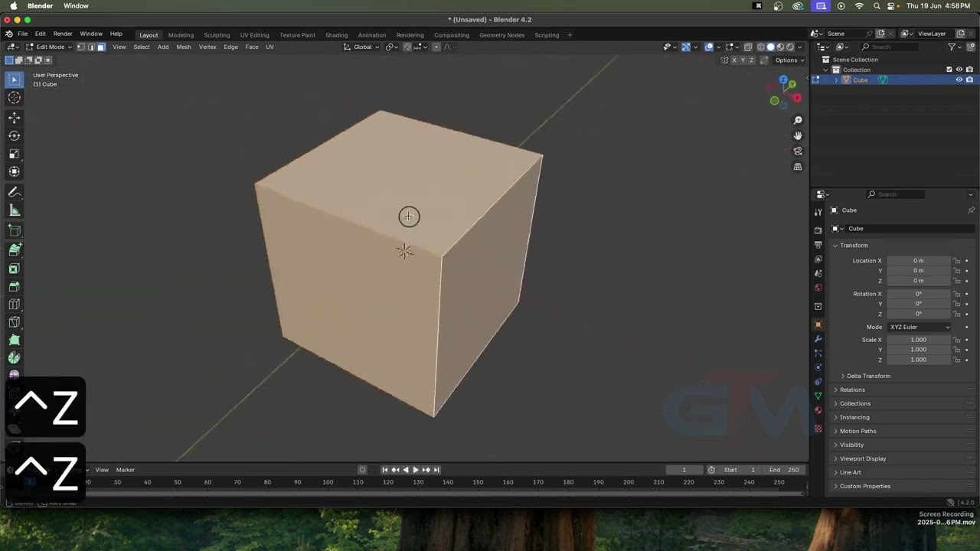Toggle Location X lock icon

[x=957, y=261]
